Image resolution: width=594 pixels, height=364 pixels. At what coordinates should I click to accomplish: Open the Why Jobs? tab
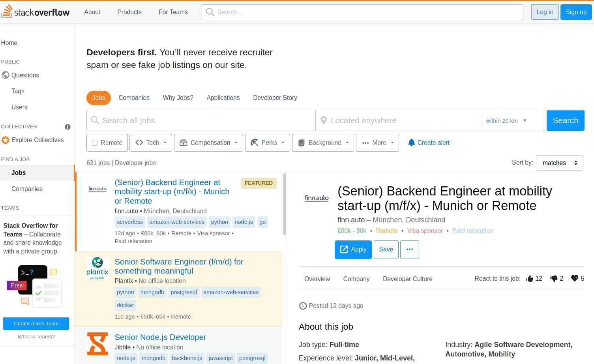tap(178, 98)
